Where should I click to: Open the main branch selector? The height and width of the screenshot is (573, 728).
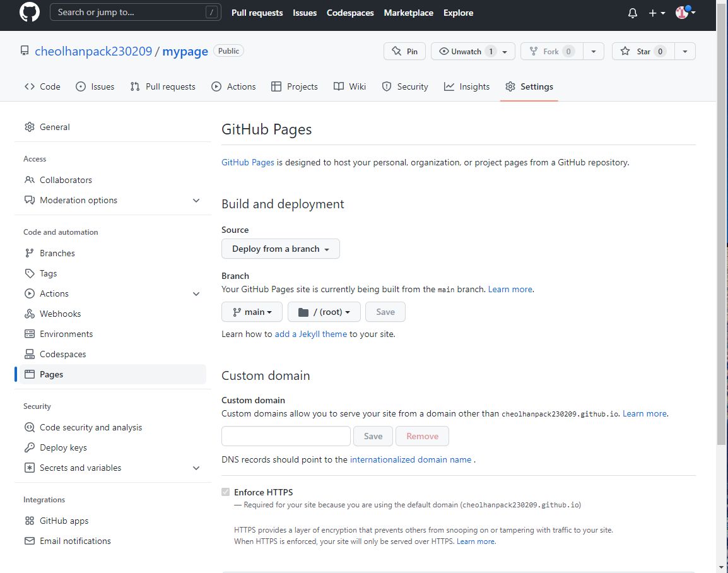tap(252, 312)
